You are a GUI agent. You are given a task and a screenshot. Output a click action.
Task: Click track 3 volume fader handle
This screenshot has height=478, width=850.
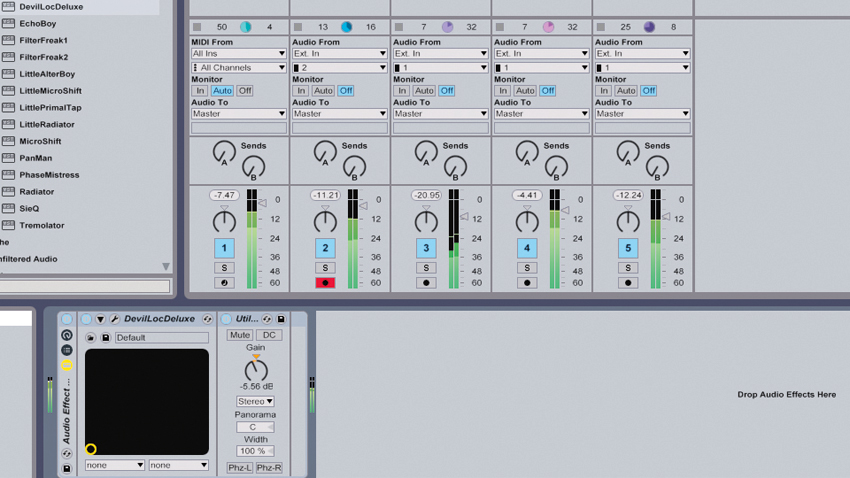tap(465, 216)
